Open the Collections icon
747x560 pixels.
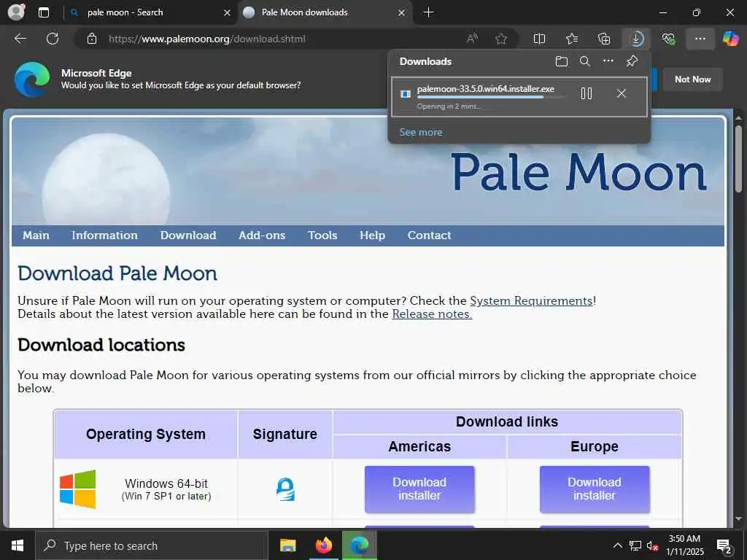(x=604, y=39)
